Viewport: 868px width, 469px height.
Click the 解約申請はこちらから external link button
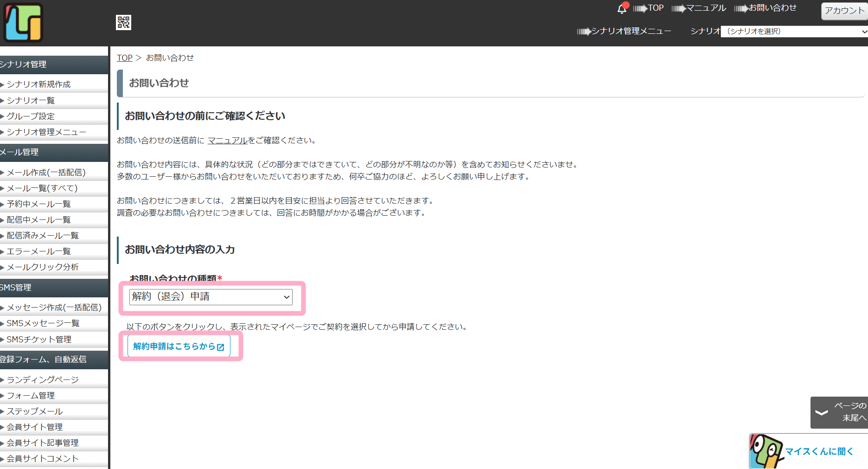(x=179, y=347)
